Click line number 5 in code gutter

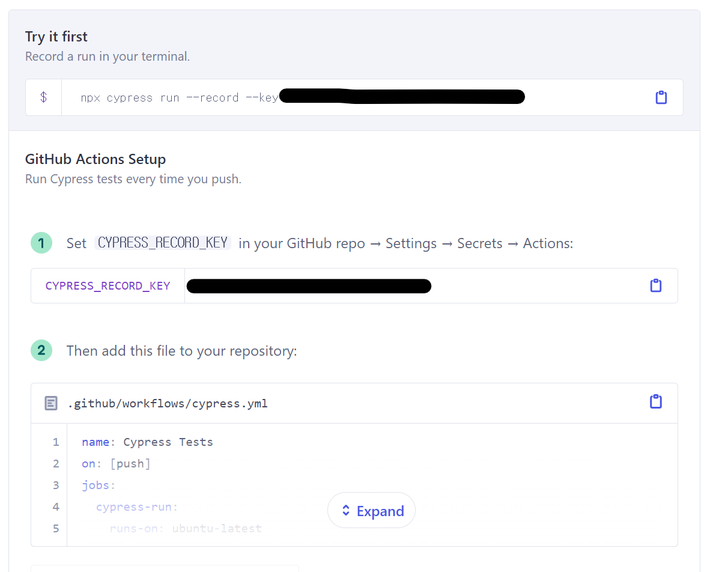[56, 529]
